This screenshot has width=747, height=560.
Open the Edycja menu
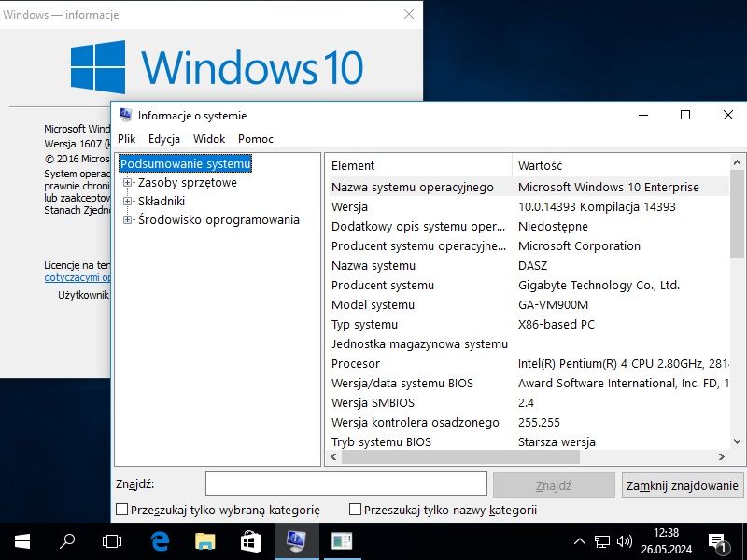point(164,138)
